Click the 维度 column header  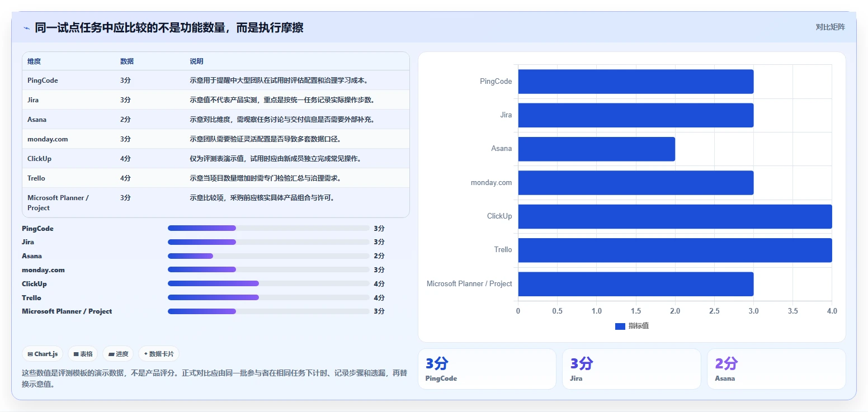[x=34, y=61]
